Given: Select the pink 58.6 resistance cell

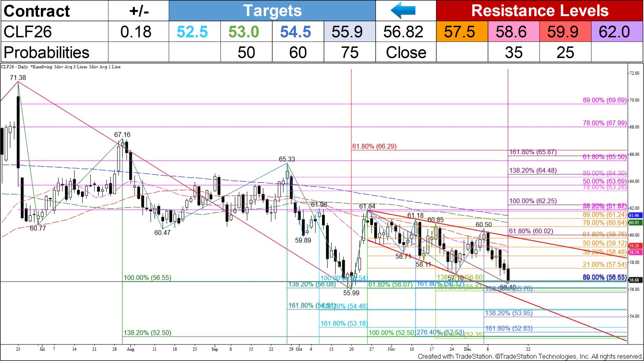Looking at the screenshot, I should tap(513, 32).
